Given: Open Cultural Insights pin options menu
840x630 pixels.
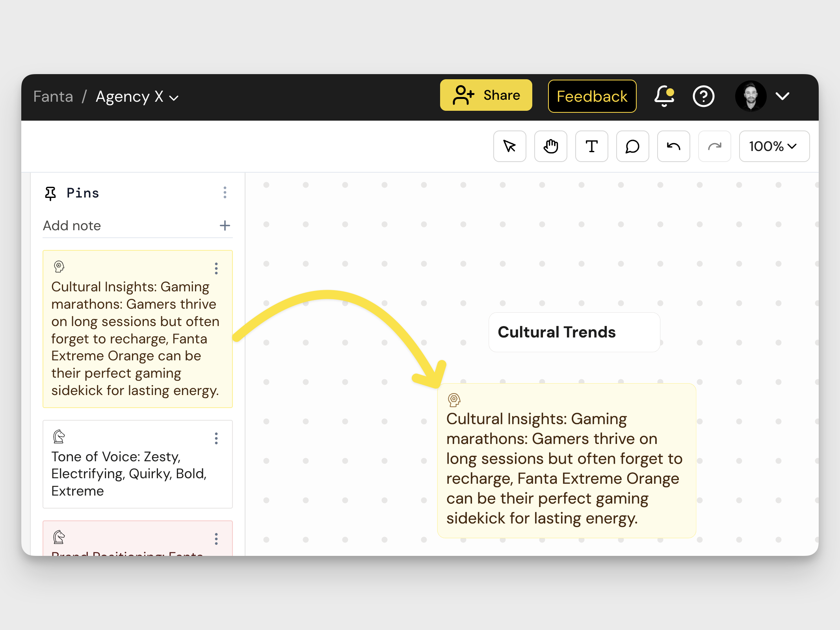Looking at the screenshot, I should pos(216,268).
